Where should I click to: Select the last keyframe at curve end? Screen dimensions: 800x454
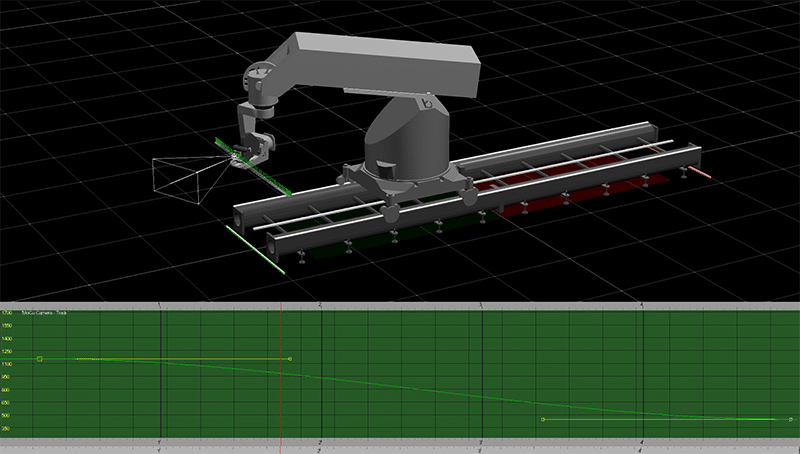pyautogui.click(x=790, y=420)
